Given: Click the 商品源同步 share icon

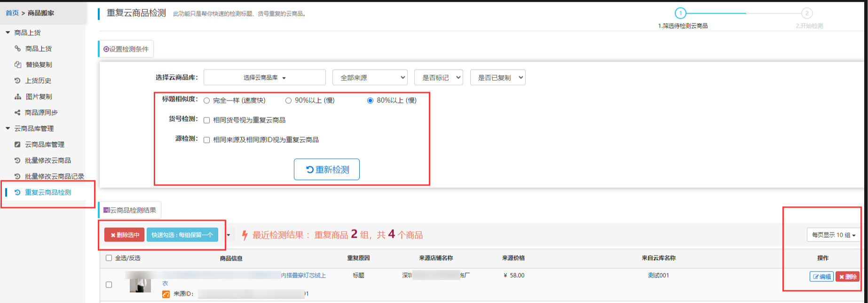Looking at the screenshot, I should [17, 112].
